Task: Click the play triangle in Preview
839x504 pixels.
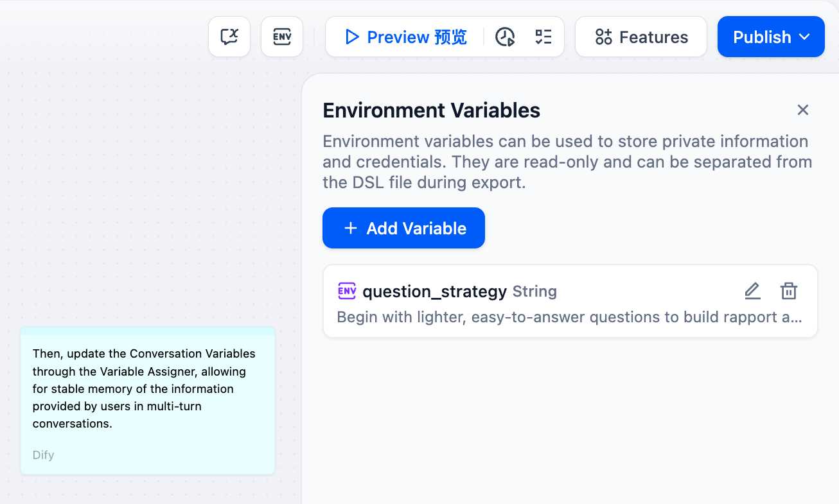Action: coord(351,37)
